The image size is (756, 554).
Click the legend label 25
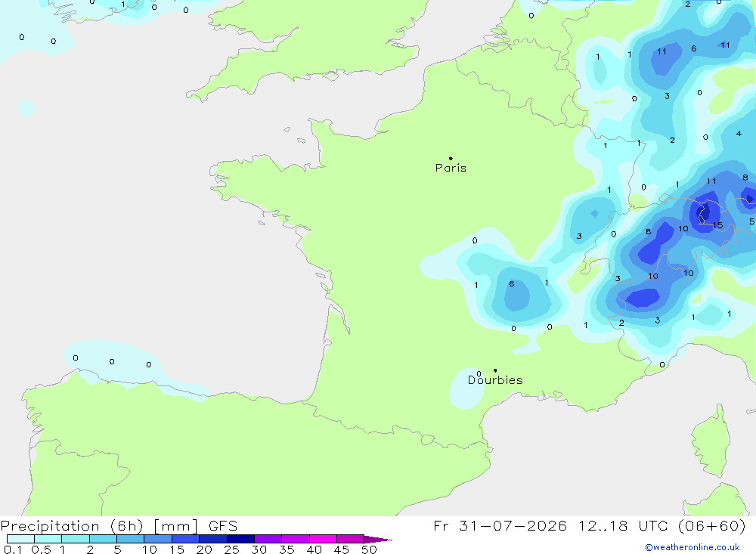[x=231, y=549]
